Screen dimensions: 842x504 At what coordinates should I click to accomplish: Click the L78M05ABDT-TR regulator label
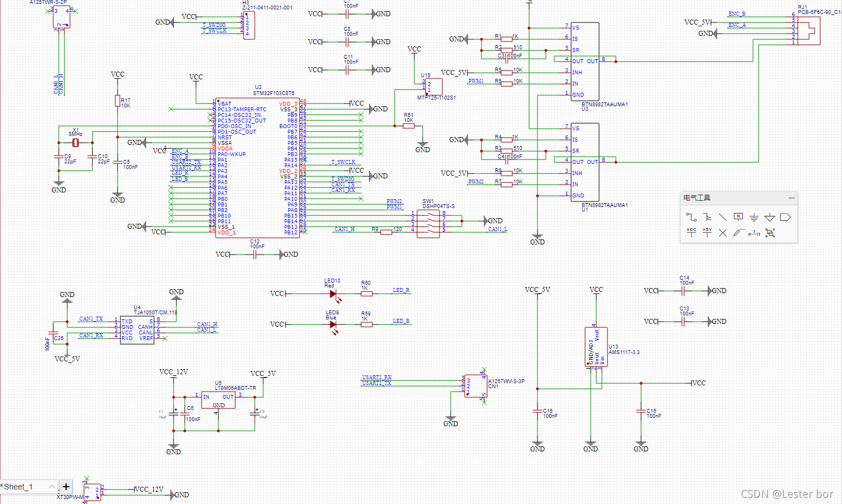(x=235, y=388)
